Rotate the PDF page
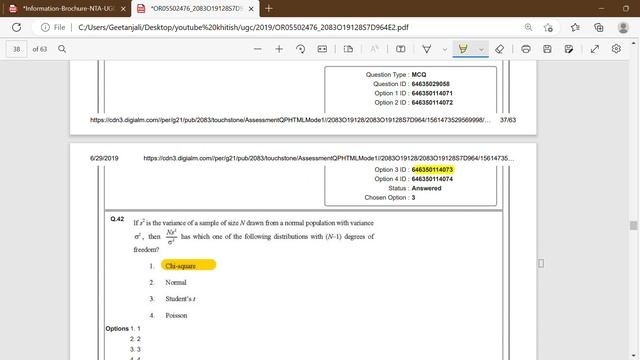The width and height of the screenshot is (640, 360). pyautogui.click(x=301, y=49)
